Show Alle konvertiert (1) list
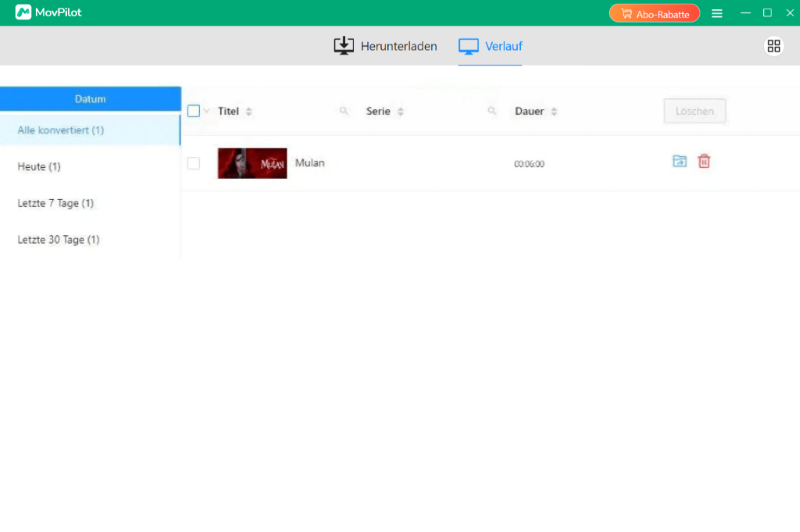The height and width of the screenshot is (532, 800). click(90, 130)
